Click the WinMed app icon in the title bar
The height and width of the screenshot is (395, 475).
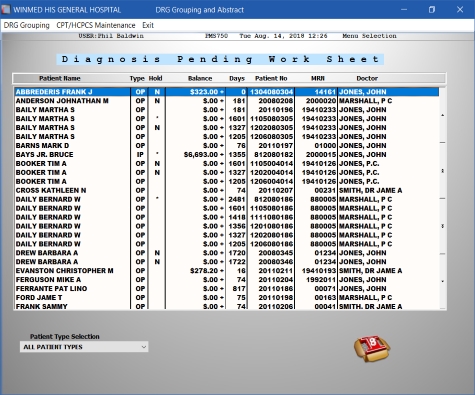tap(6, 9)
